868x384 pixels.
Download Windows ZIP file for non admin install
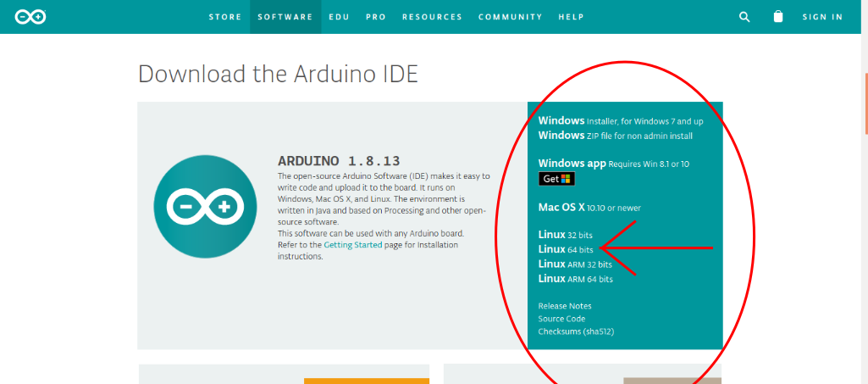(616, 135)
